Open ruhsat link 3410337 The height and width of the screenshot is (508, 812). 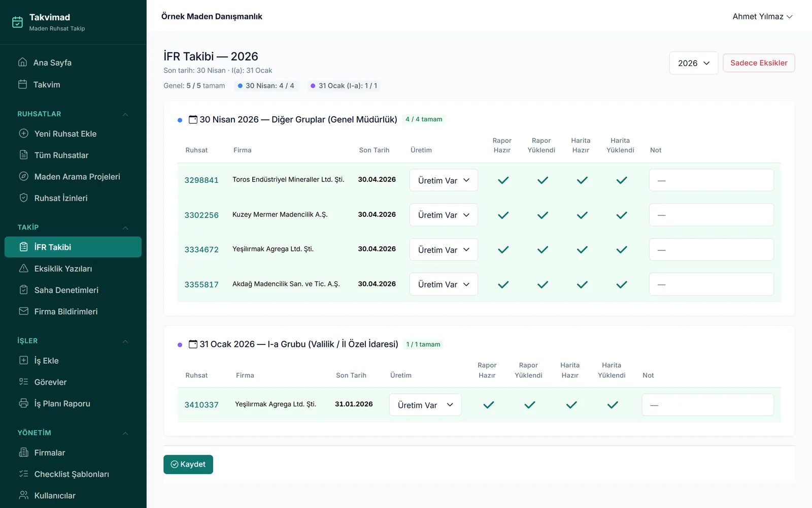coord(201,405)
